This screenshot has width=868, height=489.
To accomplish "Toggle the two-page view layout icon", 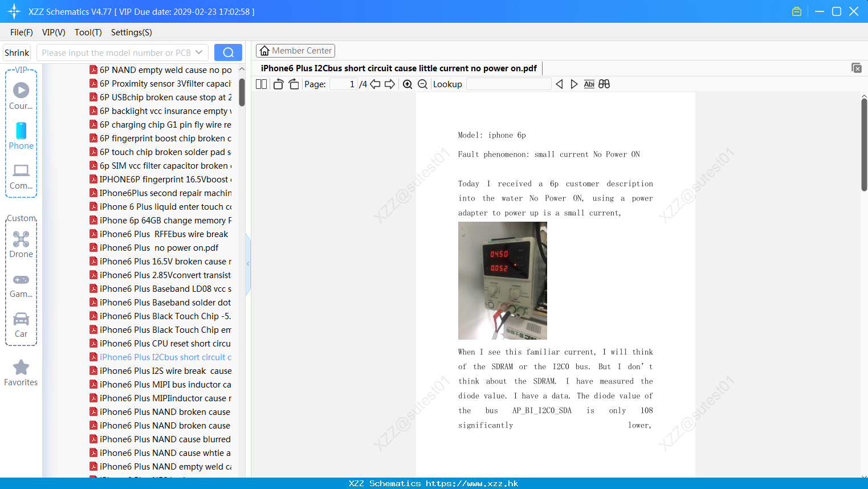I will [261, 84].
